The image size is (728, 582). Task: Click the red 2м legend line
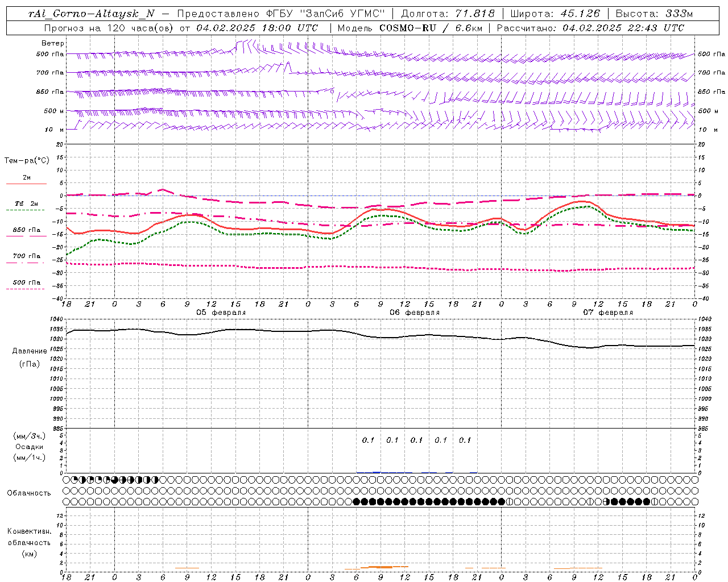coord(26,184)
